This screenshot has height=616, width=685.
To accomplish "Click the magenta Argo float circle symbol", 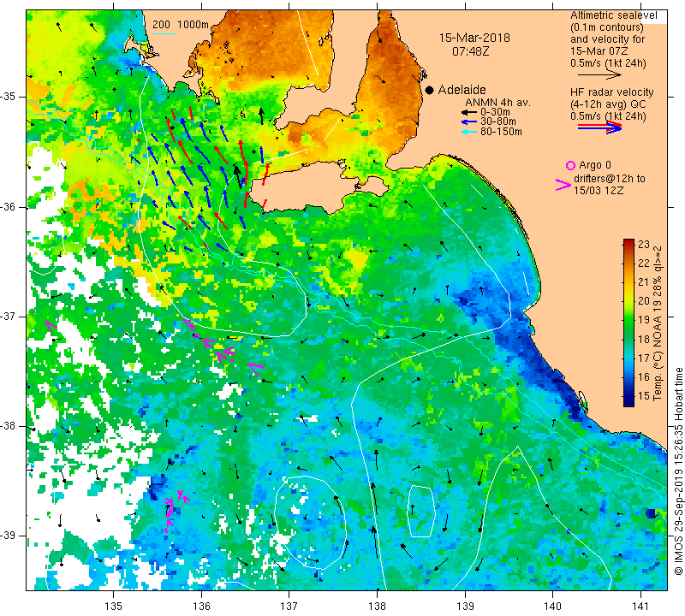I will [x=570, y=165].
